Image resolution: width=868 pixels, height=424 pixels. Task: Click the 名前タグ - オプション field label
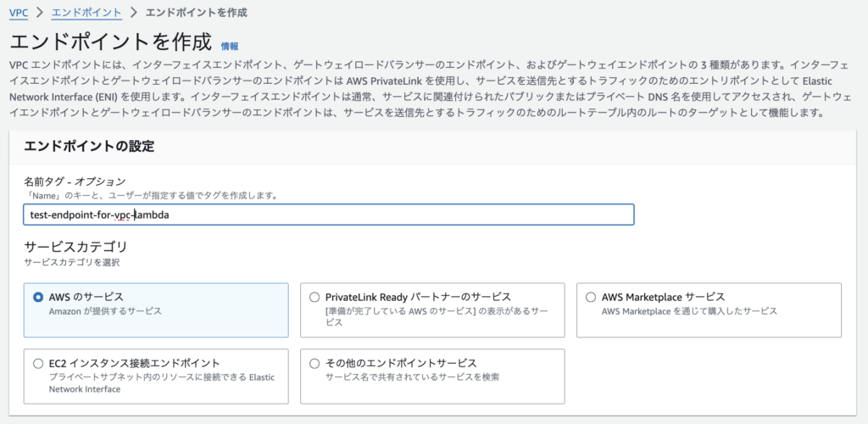coord(75,181)
